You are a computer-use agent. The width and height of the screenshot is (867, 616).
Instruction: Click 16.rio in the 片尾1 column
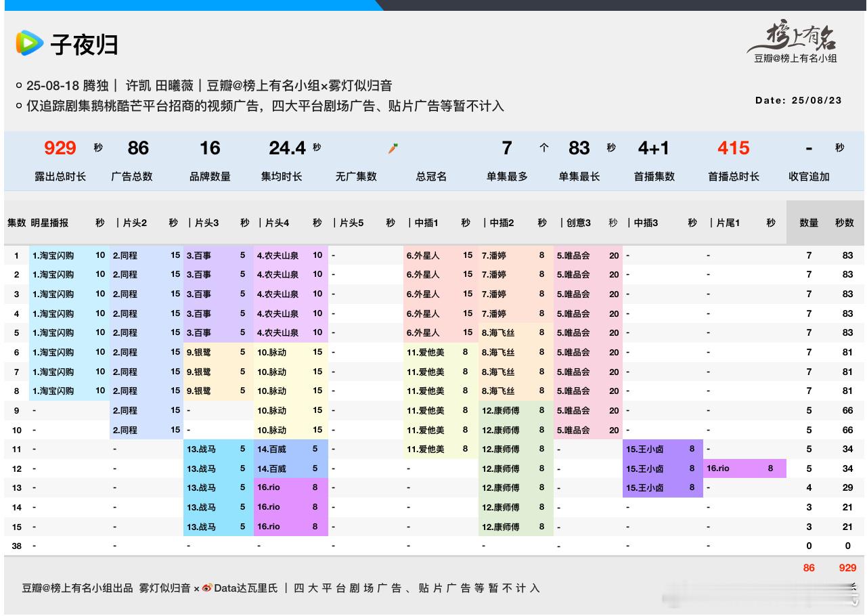[x=718, y=468]
